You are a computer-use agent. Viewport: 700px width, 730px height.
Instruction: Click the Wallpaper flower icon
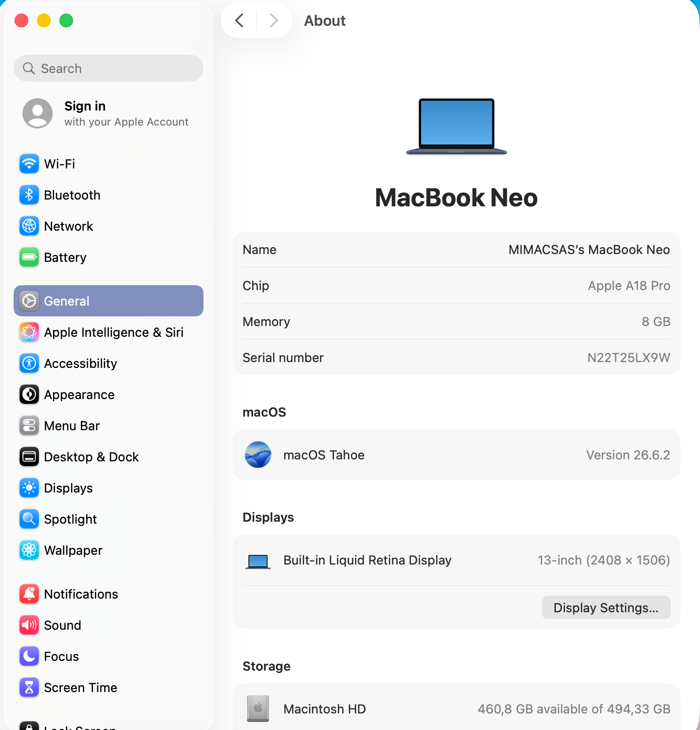[29, 550]
